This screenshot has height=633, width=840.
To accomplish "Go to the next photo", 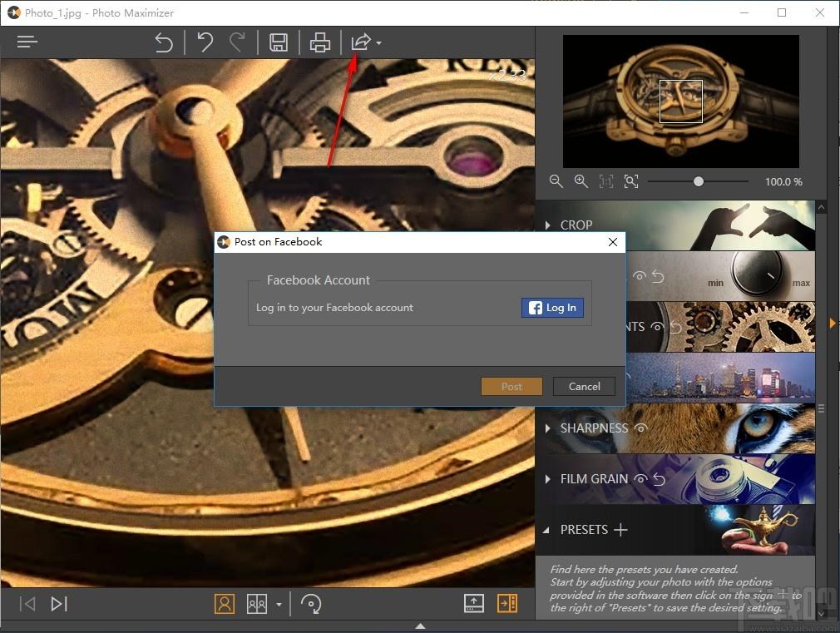I will point(59,604).
